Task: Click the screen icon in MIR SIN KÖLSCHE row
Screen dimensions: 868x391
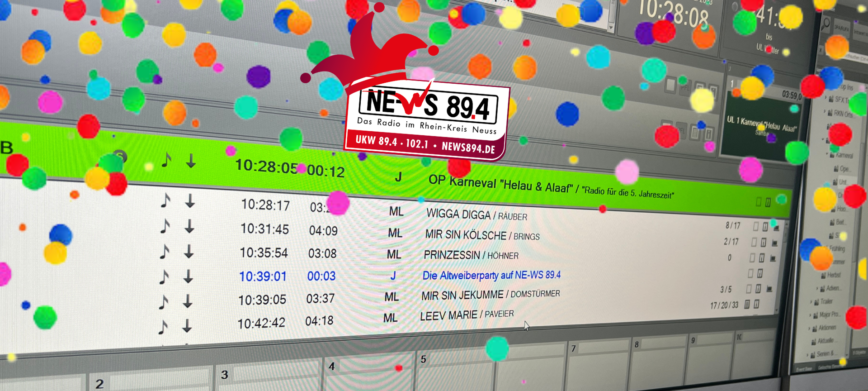Action: tap(775, 243)
